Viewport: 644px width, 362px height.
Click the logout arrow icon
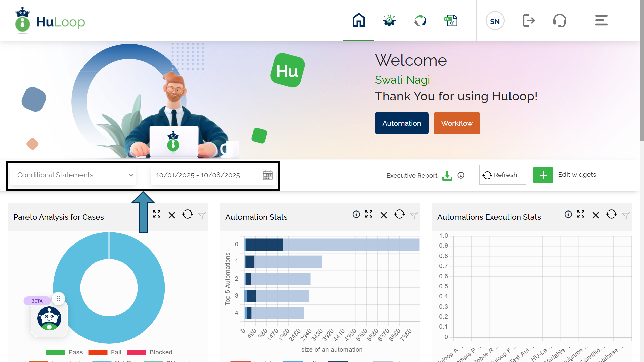pos(529,21)
